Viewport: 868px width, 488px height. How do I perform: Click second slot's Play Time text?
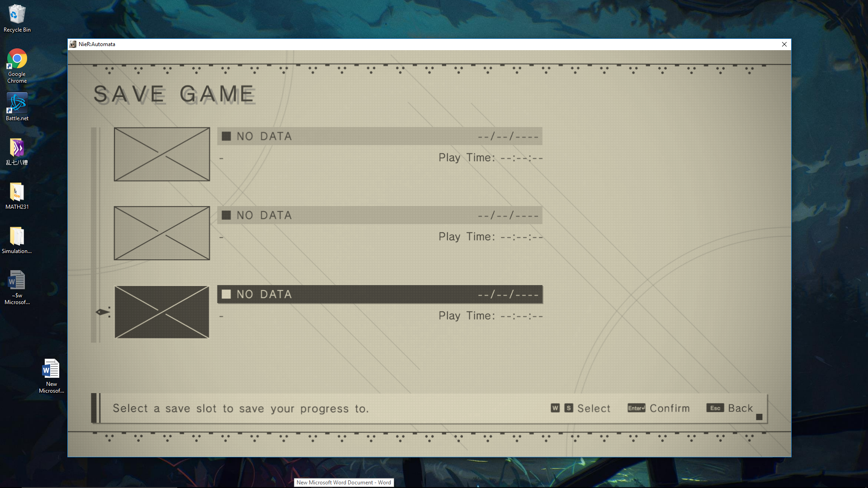[491, 237]
